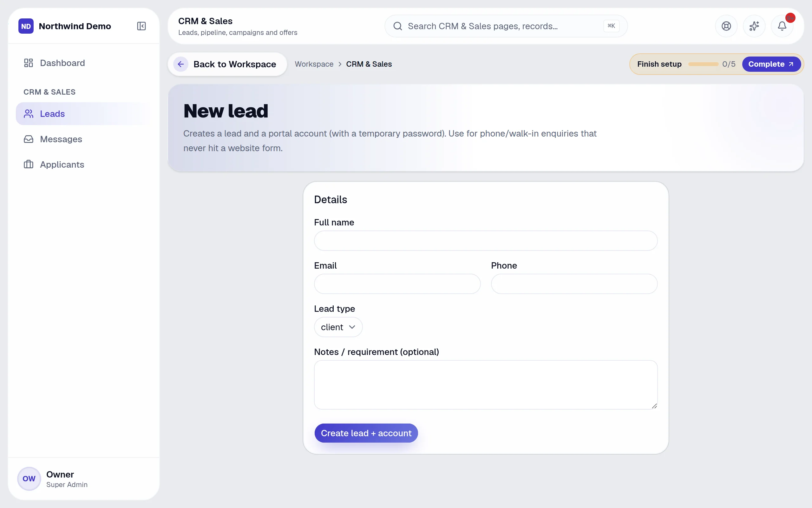Image resolution: width=812 pixels, height=508 pixels.
Task: Click the Finish setup progress bar
Action: (x=703, y=64)
